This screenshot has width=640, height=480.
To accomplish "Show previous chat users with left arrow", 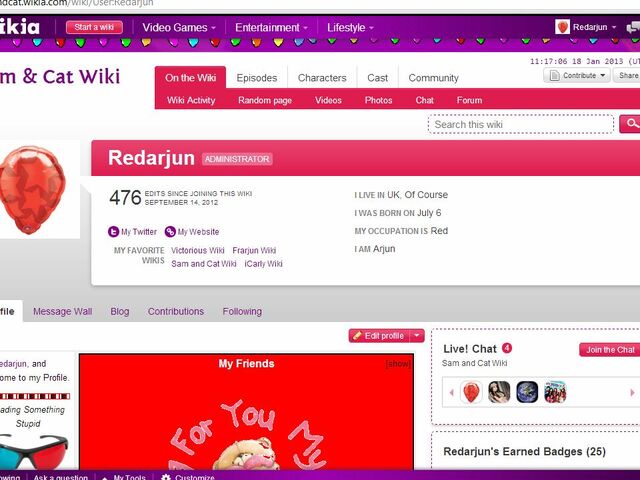I will [451, 393].
